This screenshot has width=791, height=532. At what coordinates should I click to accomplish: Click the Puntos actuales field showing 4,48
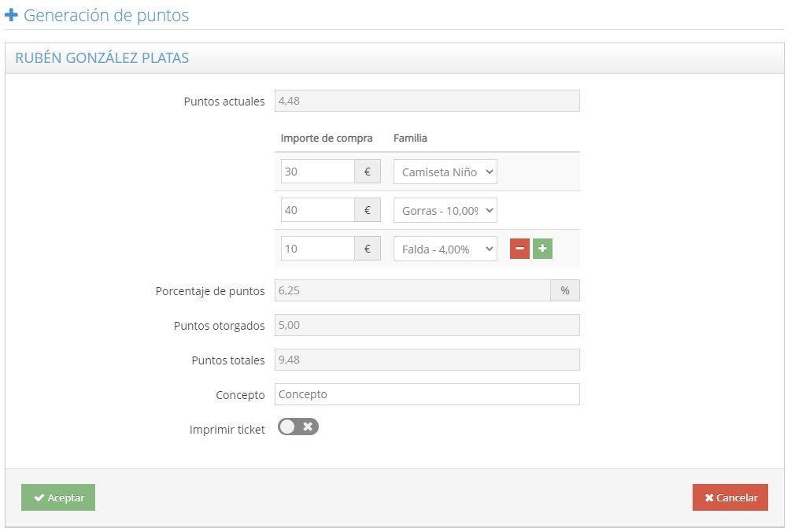click(x=427, y=101)
